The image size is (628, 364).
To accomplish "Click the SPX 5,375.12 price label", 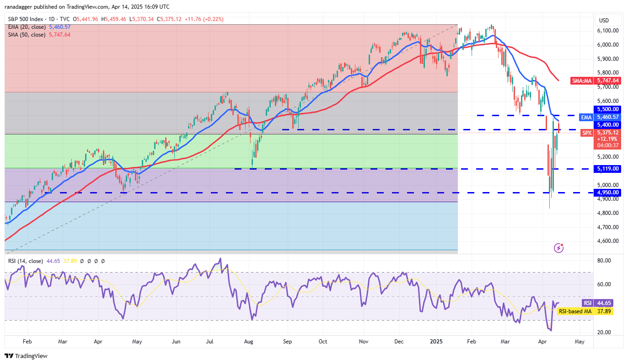I will click(600, 133).
